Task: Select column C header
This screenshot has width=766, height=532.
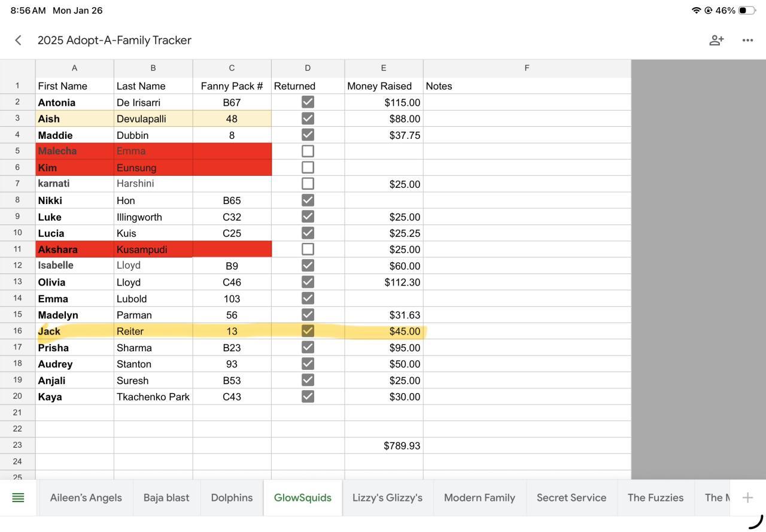Action: (x=232, y=68)
